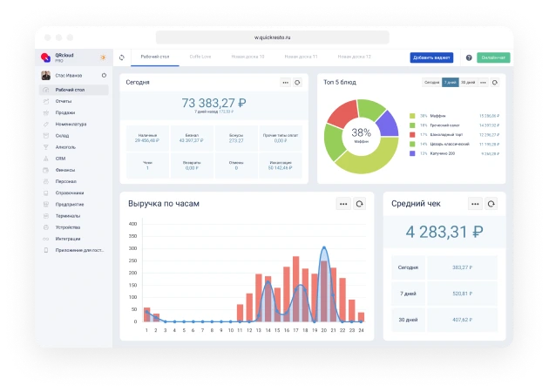Click the refresh icon left of the dashboard tabs
Image resolution: width=549 pixels, height=392 pixels.
[122, 57]
